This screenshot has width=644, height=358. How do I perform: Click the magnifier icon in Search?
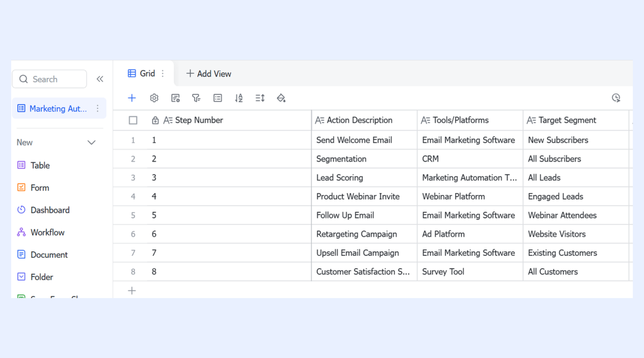[x=24, y=79]
